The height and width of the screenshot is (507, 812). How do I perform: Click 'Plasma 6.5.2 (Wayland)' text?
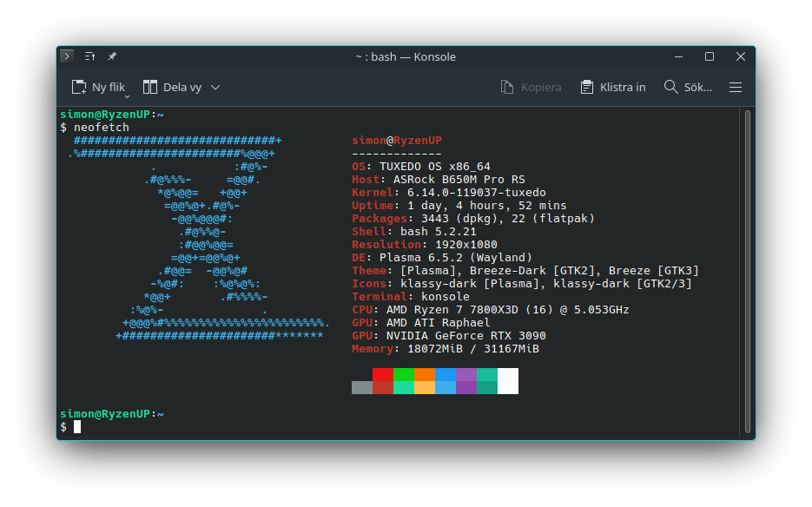point(456,257)
